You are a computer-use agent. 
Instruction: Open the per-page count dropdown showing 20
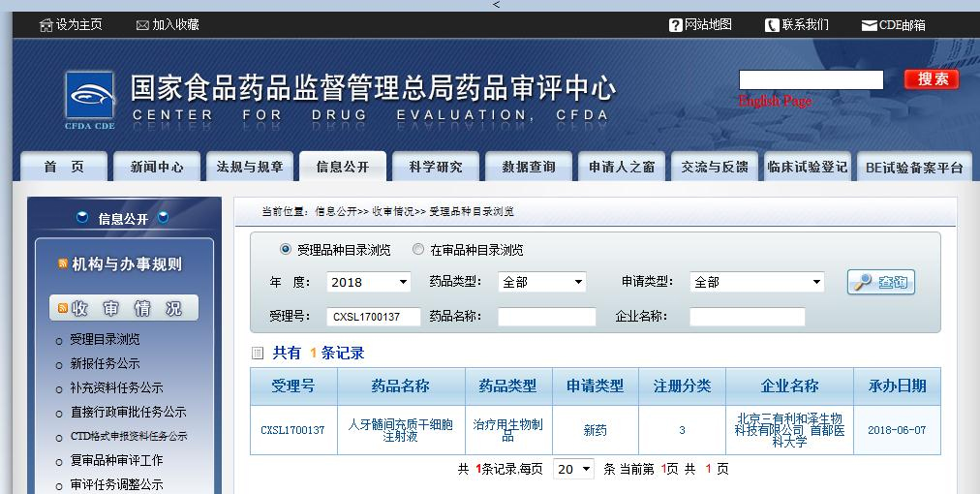tap(573, 469)
